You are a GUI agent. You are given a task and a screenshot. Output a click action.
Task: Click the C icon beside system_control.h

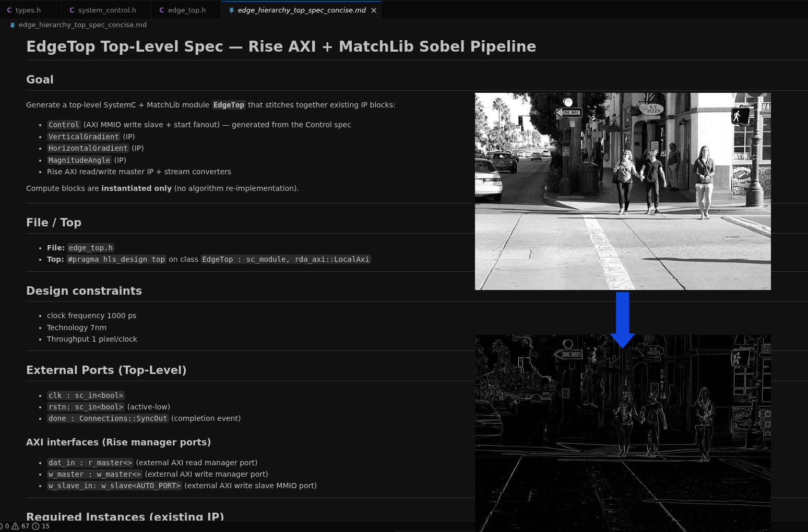pyautogui.click(x=72, y=10)
